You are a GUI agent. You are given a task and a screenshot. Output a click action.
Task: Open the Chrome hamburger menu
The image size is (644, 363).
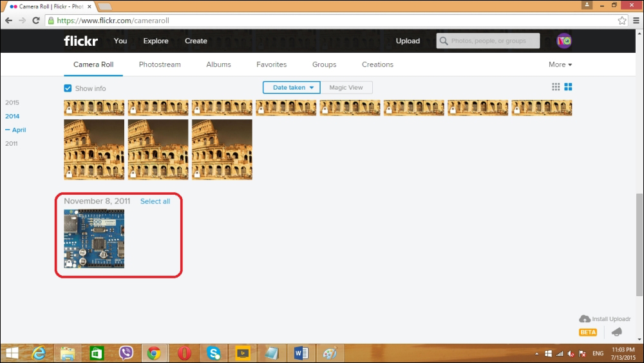(x=636, y=21)
